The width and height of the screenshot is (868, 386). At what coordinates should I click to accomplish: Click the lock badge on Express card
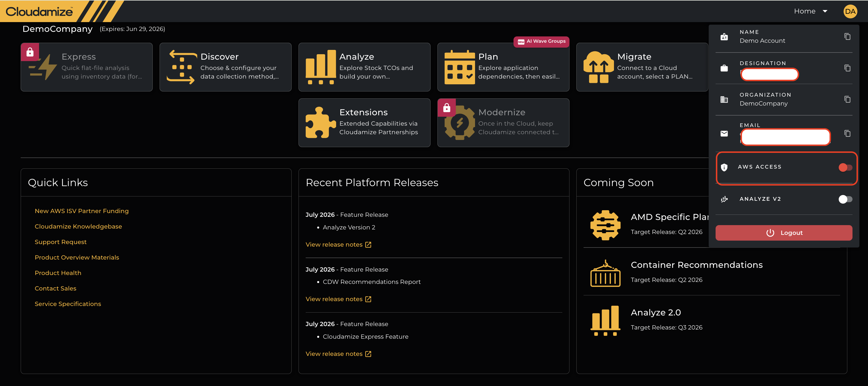coord(30,52)
